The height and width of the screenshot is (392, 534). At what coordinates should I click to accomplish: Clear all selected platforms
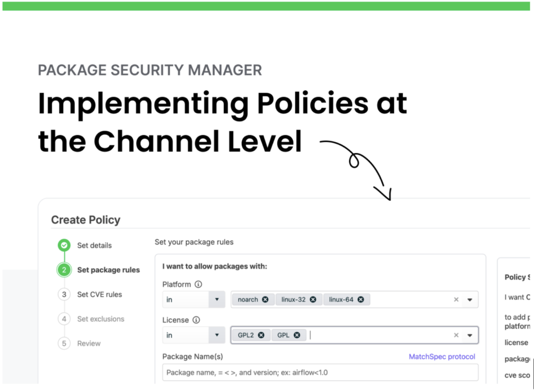click(x=456, y=300)
